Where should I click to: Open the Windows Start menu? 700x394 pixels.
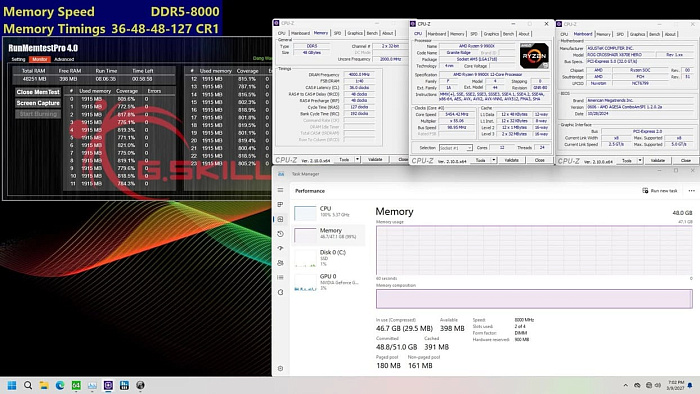tap(12, 385)
